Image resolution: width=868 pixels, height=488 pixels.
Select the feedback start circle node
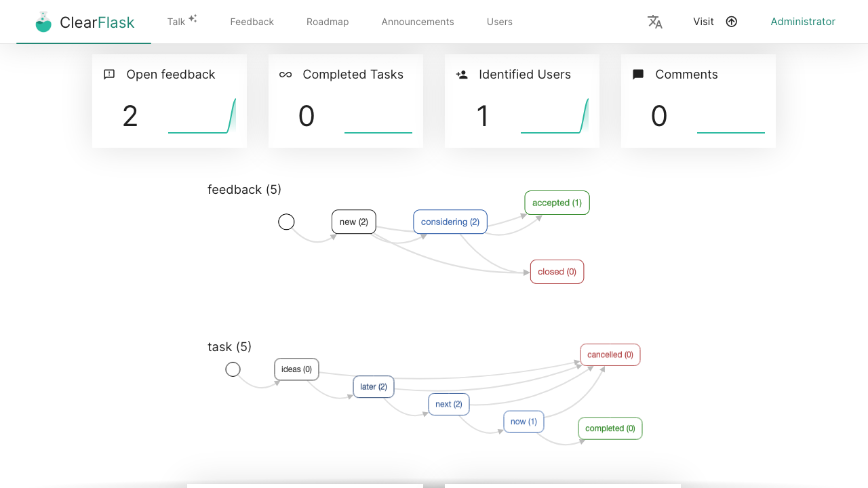click(x=287, y=222)
